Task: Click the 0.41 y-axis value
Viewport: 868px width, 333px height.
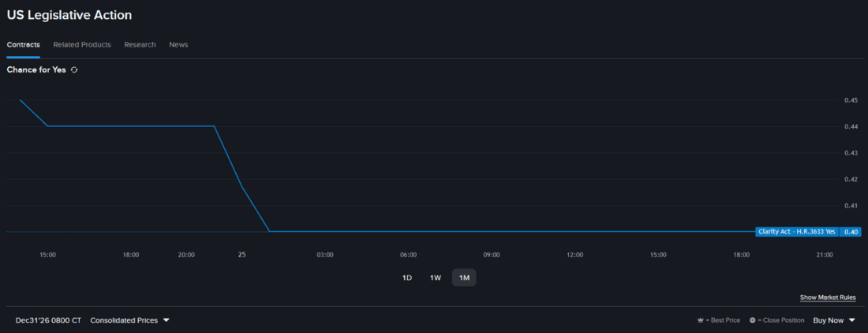Action: pos(851,206)
